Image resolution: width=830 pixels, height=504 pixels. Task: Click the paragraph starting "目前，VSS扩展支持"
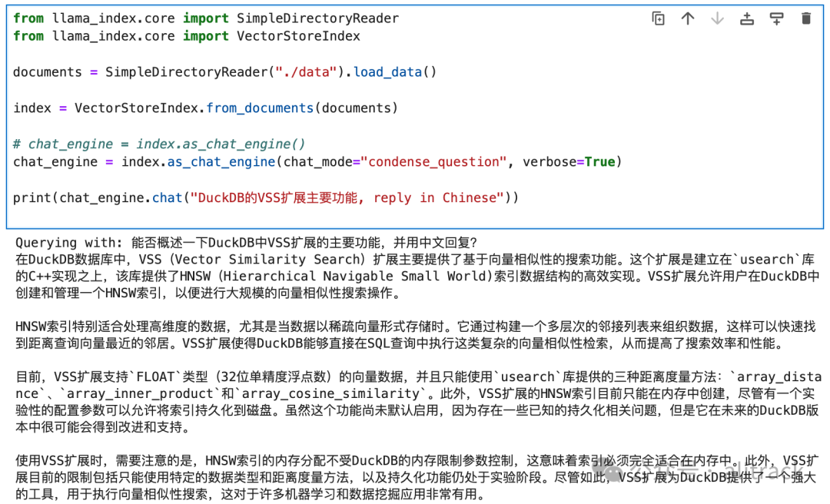pyautogui.click(x=418, y=402)
